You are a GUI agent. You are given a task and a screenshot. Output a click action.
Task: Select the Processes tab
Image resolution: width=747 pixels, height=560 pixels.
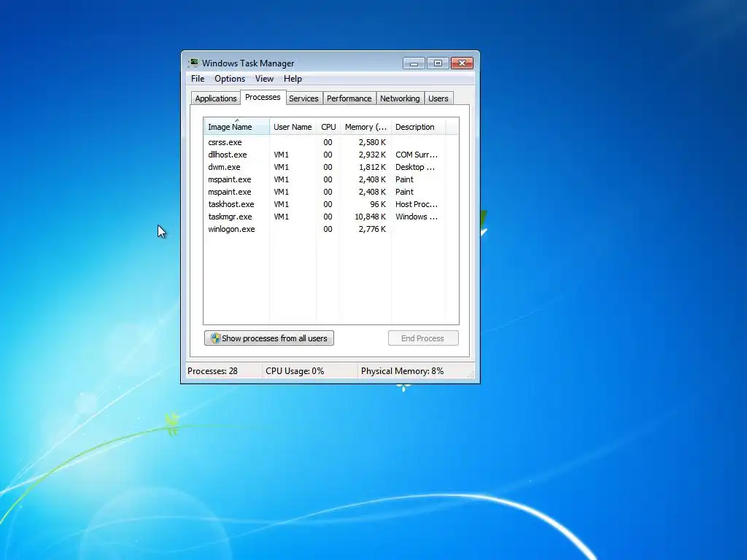coord(263,97)
